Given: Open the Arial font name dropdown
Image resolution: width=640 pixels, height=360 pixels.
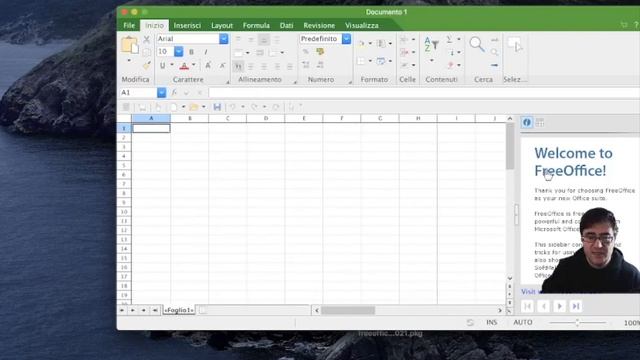Looking at the screenshot, I should 224,39.
